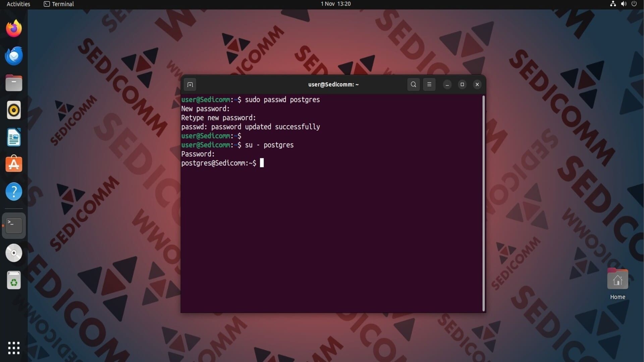Image resolution: width=644 pixels, height=362 pixels.
Task: Click the 'sudo passwd postgres' command line
Action: click(x=282, y=100)
